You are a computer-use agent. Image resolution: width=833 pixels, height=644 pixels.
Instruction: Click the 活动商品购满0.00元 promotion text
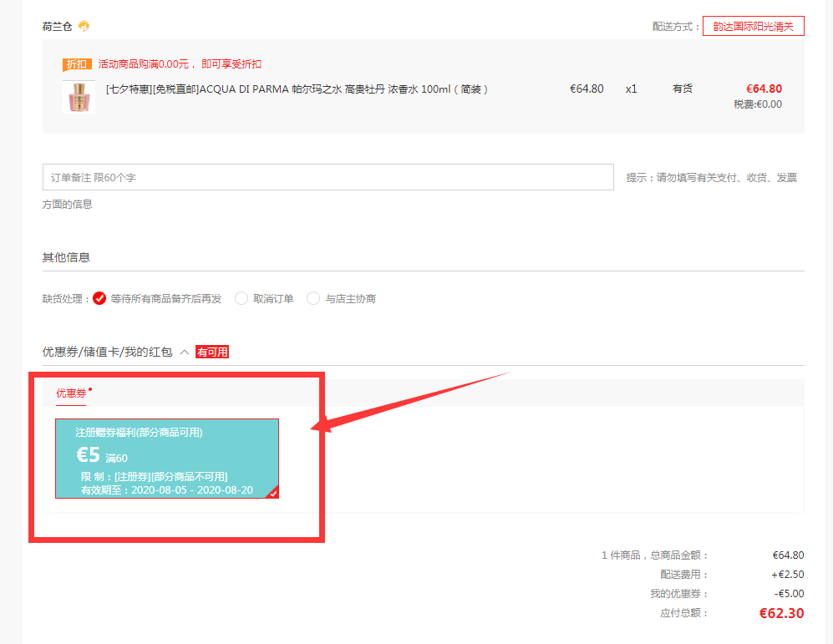(x=180, y=64)
